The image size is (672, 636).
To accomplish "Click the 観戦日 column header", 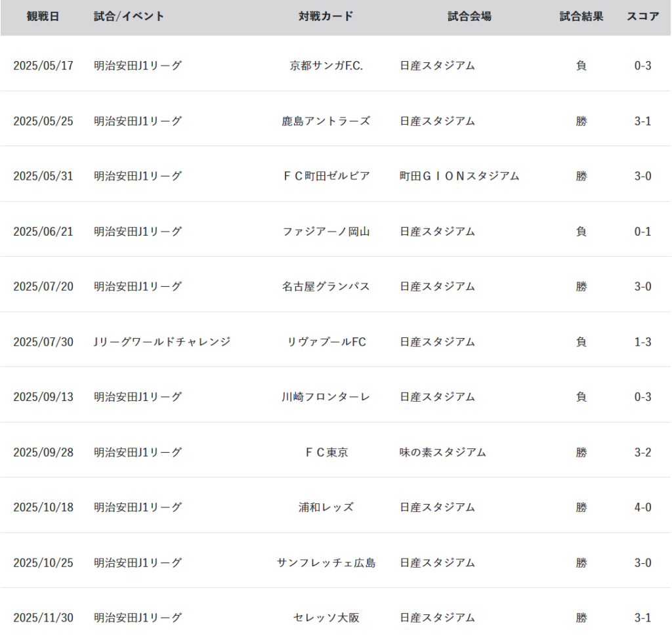I will point(43,16).
